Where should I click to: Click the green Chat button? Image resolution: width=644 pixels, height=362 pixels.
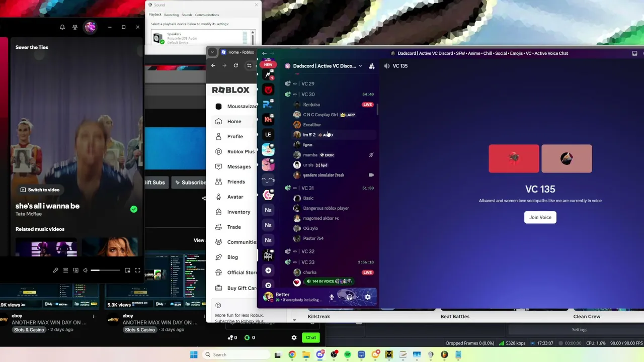(x=311, y=338)
